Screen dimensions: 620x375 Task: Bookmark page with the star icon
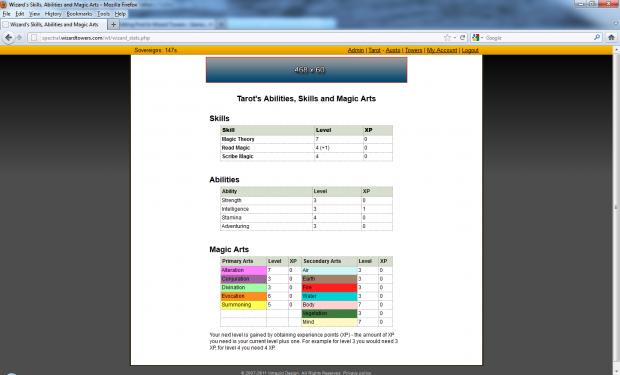pyautogui.click(x=447, y=38)
